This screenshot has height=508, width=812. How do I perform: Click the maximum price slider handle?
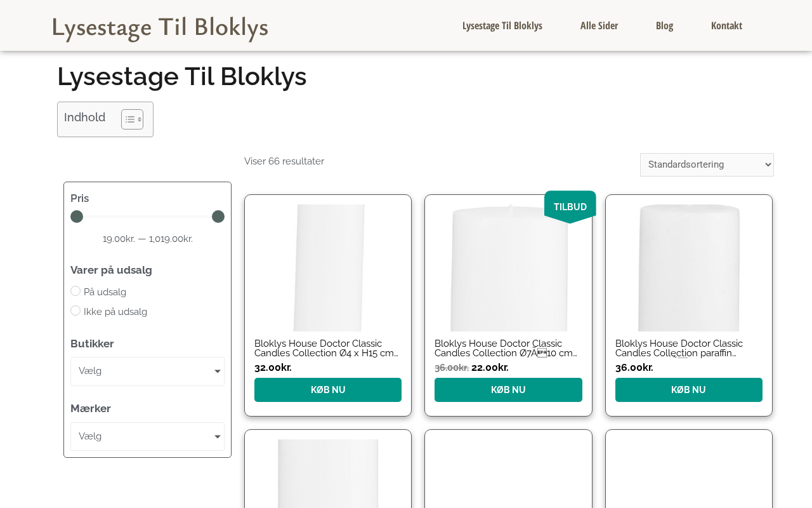coord(218,217)
